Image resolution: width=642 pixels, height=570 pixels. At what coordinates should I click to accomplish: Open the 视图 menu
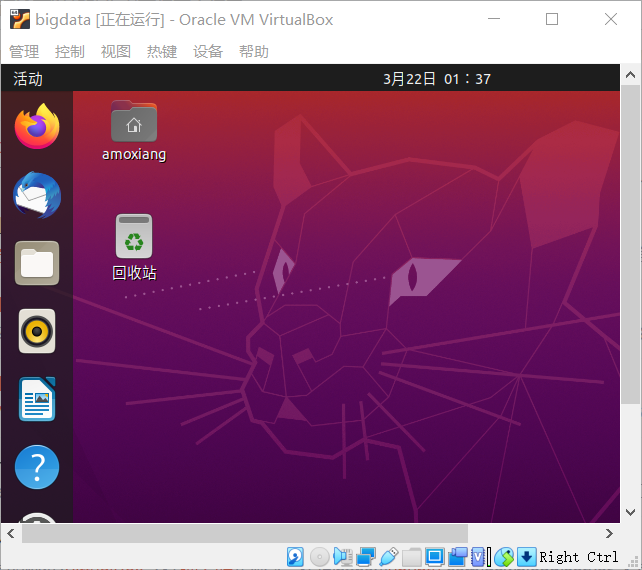click(116, 52)
